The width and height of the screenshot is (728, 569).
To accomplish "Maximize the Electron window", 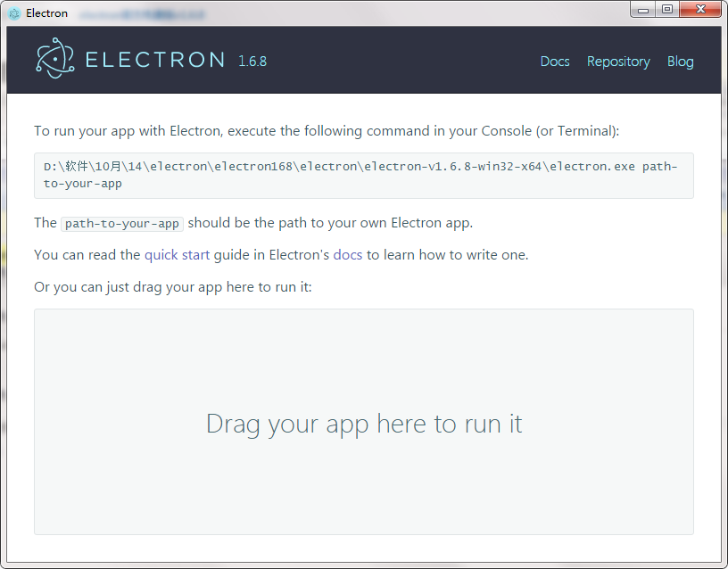I will (667, 10).
